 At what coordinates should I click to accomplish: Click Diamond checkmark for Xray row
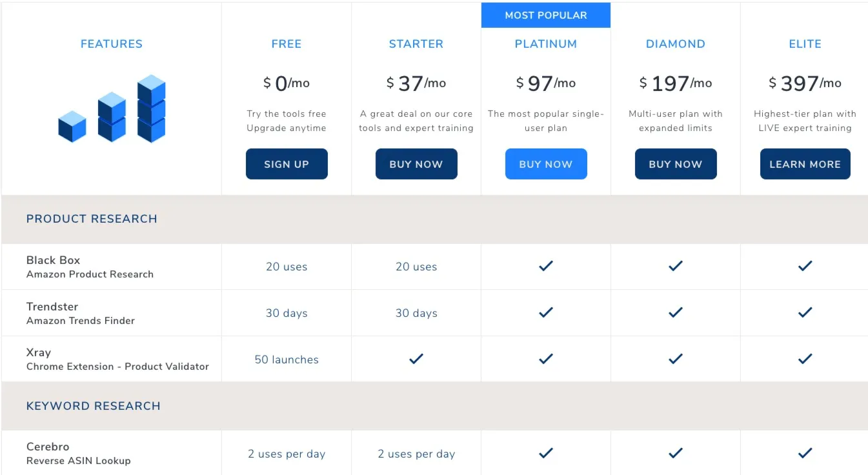(676, 359)
